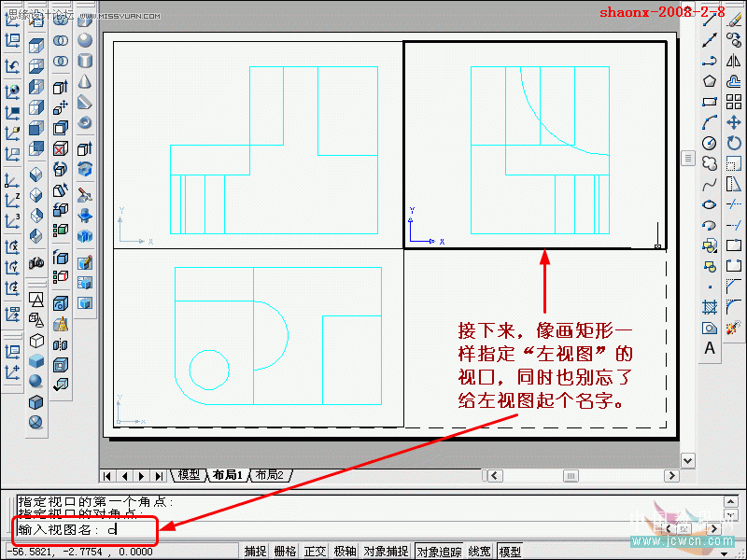
Task: Toggle 对象追踪 object snap tracking
Action: (439, 552)
